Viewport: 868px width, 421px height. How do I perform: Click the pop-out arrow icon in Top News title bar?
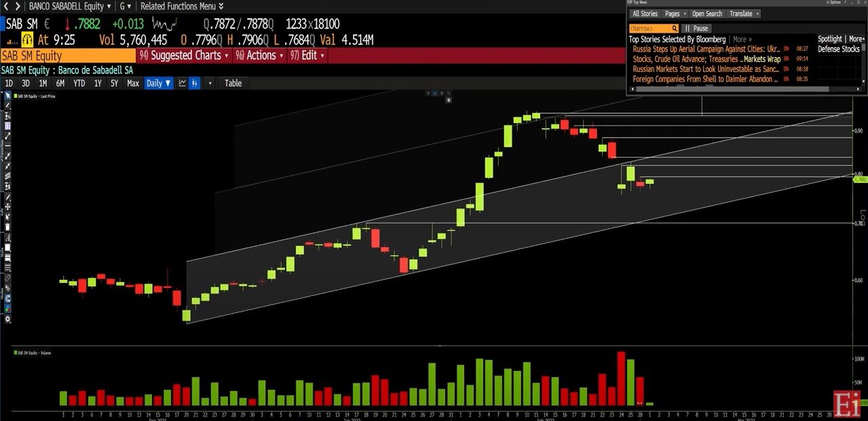(x=846, y=3)
